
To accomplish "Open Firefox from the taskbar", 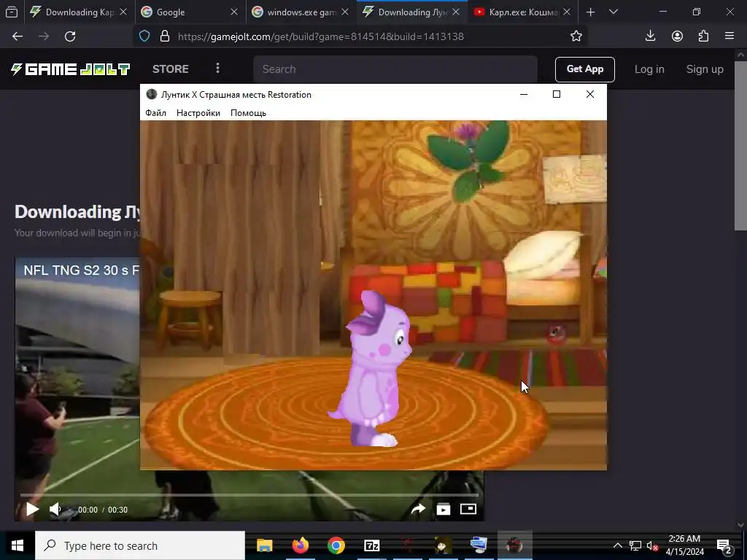I will coord(300,545).
